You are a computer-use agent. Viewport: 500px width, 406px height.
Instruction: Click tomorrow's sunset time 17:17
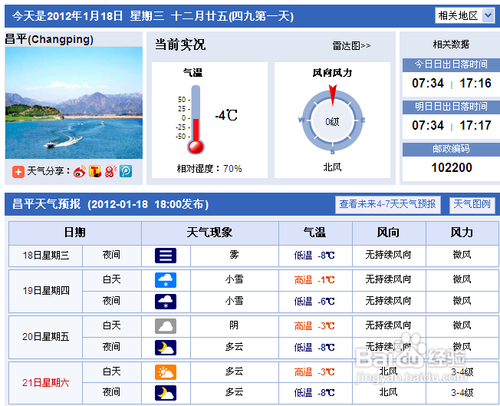tap(475, 125)
